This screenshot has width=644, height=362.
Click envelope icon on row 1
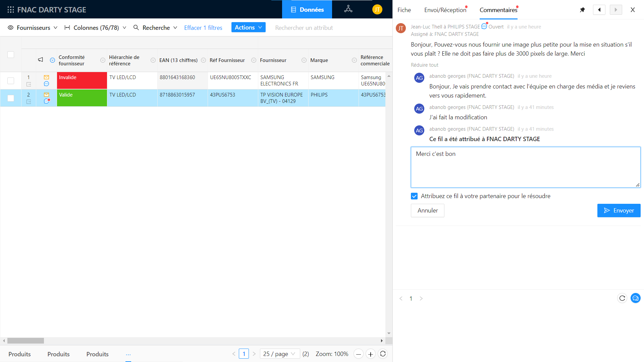(x=46, y=77)
